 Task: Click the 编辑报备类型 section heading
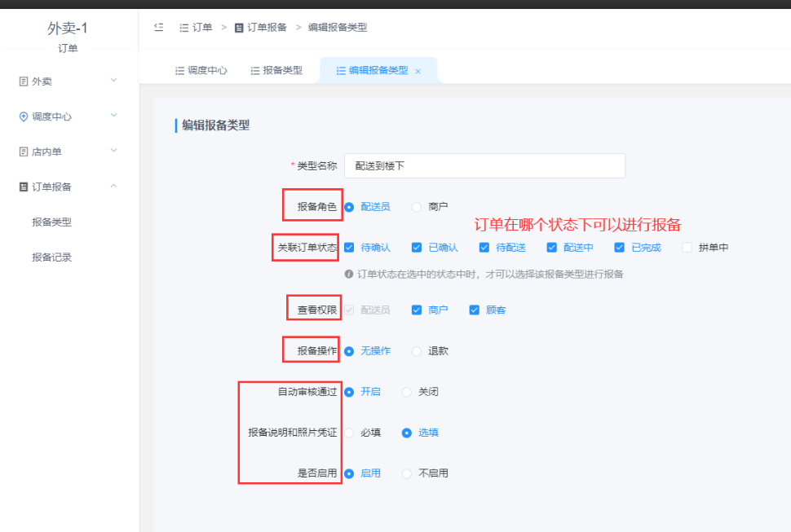pos(216,125)
